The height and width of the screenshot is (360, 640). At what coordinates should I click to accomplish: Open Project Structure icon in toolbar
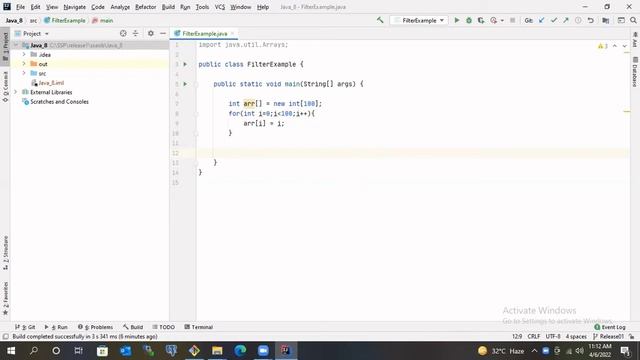pos(606,20)
